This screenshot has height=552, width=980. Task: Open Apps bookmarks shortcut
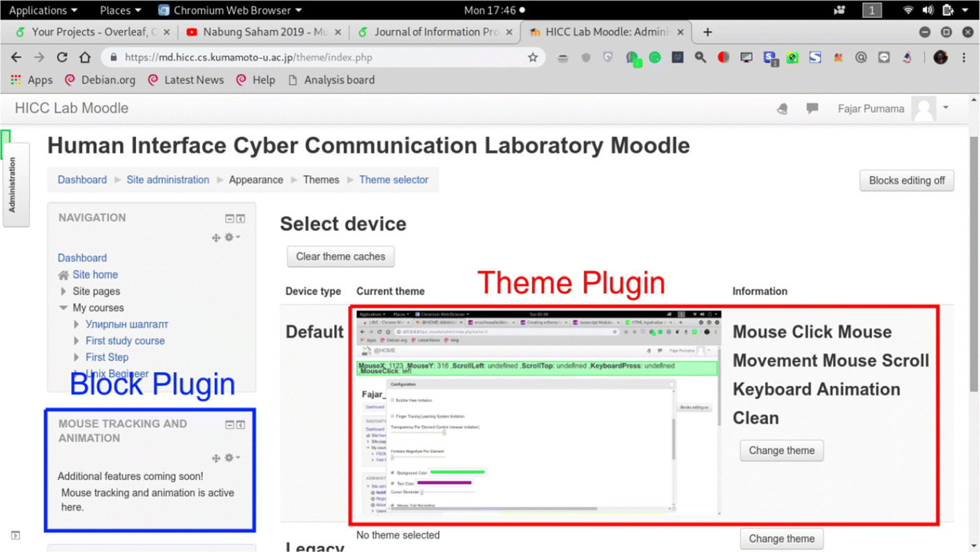click(x=31, y=80)
